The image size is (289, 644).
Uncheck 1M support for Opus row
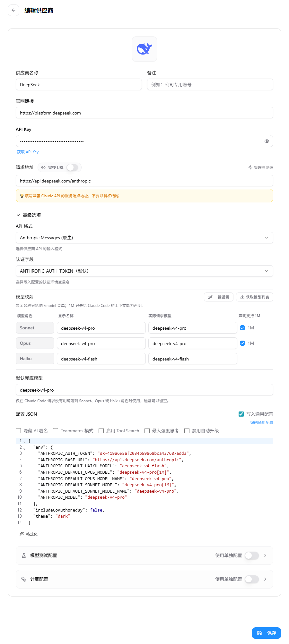[x=242, y=343]
